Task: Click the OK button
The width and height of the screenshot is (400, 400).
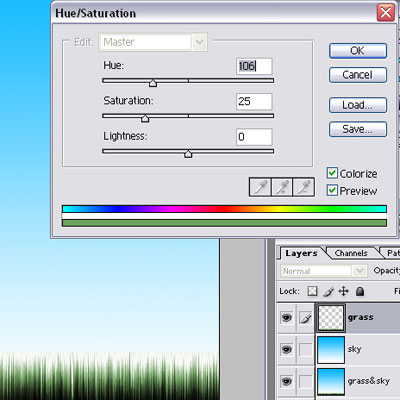Action: [x=358, y=51]
